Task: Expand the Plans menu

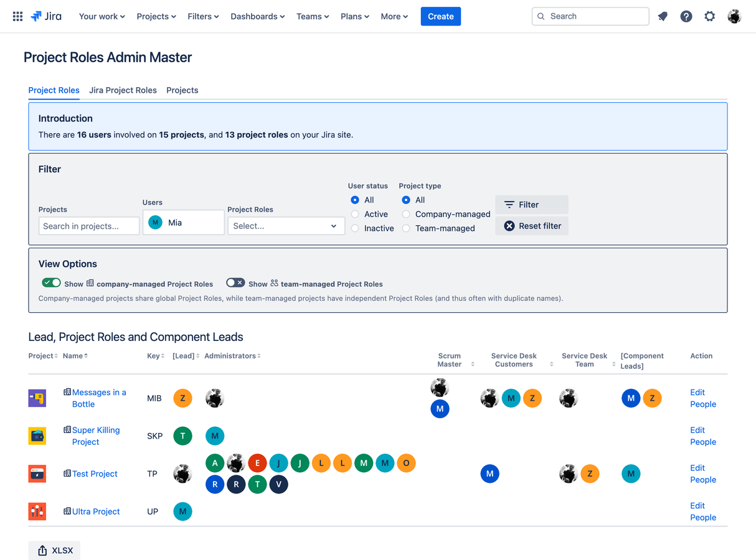Action: (355, 16)
